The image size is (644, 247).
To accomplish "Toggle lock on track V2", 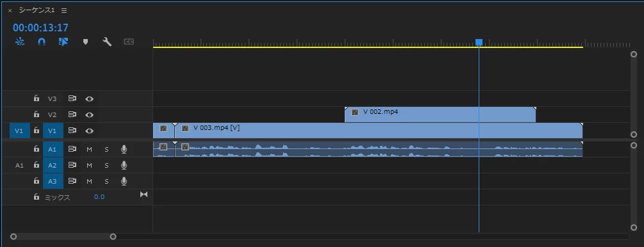I will click(37, 115).
